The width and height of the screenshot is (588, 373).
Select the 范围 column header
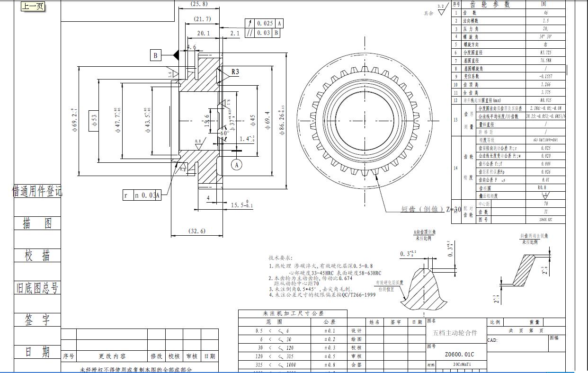coord(274,322)
